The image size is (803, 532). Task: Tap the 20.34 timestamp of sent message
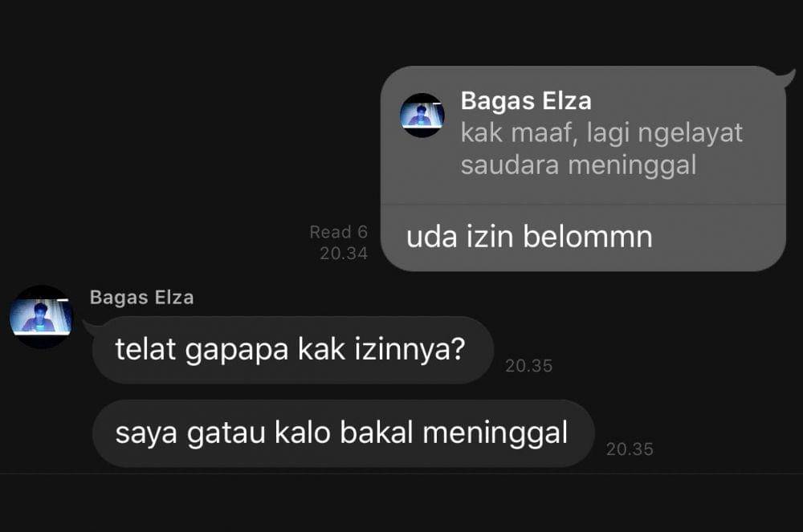pyautogui.click(x=344, y=254)
